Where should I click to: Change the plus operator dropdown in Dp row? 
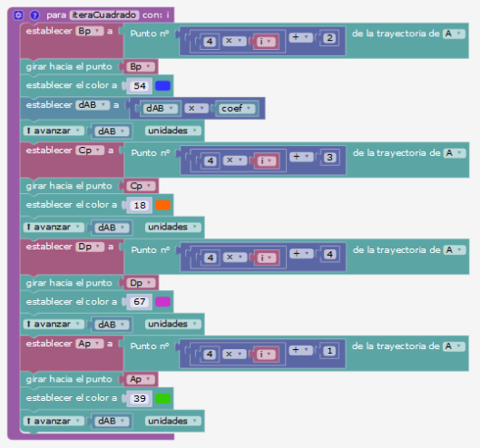pos(301,253)
